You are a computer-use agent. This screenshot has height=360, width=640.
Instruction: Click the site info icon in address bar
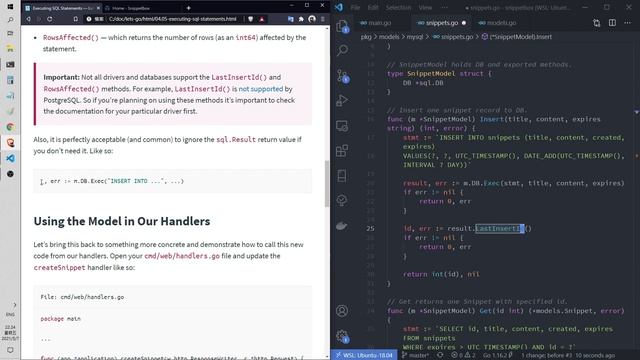point(89,19)
